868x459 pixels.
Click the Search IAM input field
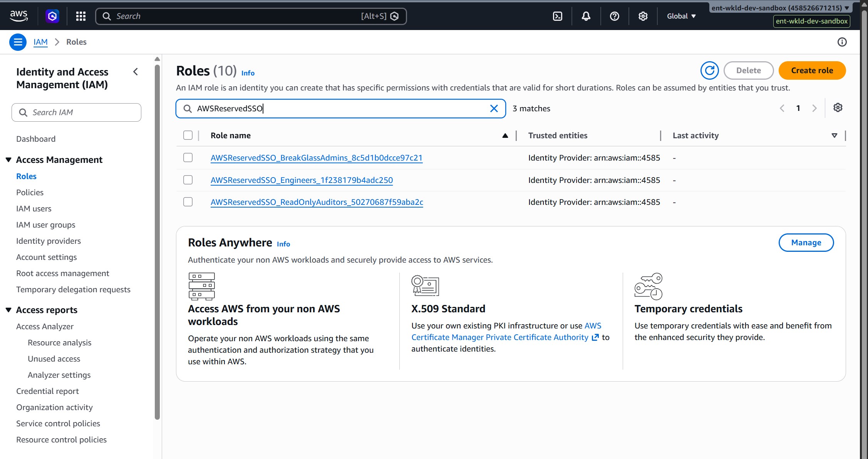[x=76, y=112]
